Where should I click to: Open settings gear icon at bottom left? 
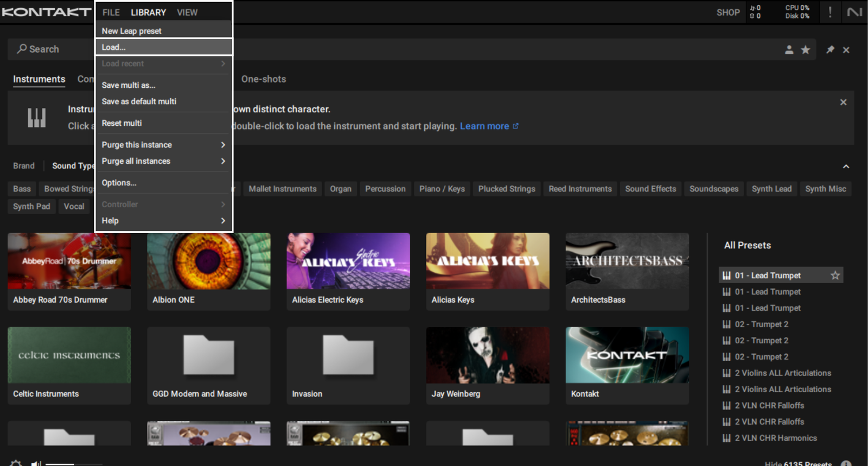tap(16, 463)
